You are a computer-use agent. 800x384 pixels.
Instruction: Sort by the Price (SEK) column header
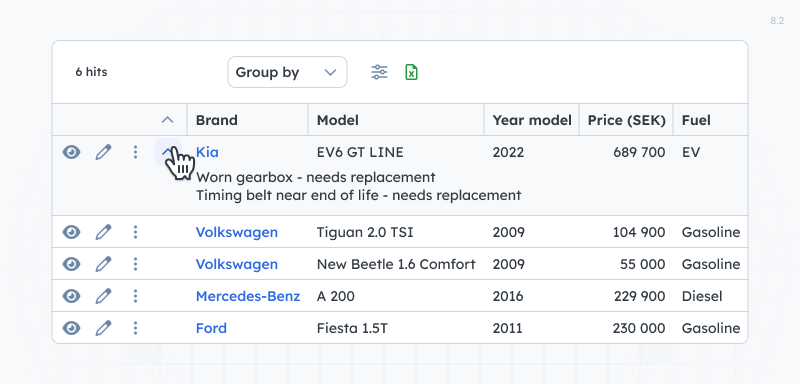[x=626, y=120]
